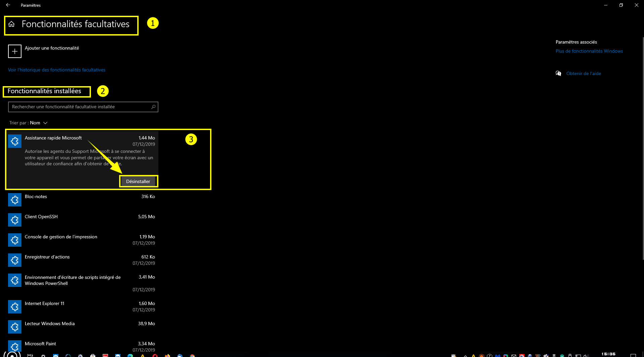Click the Internet Explorer 11 feature icon
The width and height of the screenshot is (644, 357).
(x=15, y=307)
